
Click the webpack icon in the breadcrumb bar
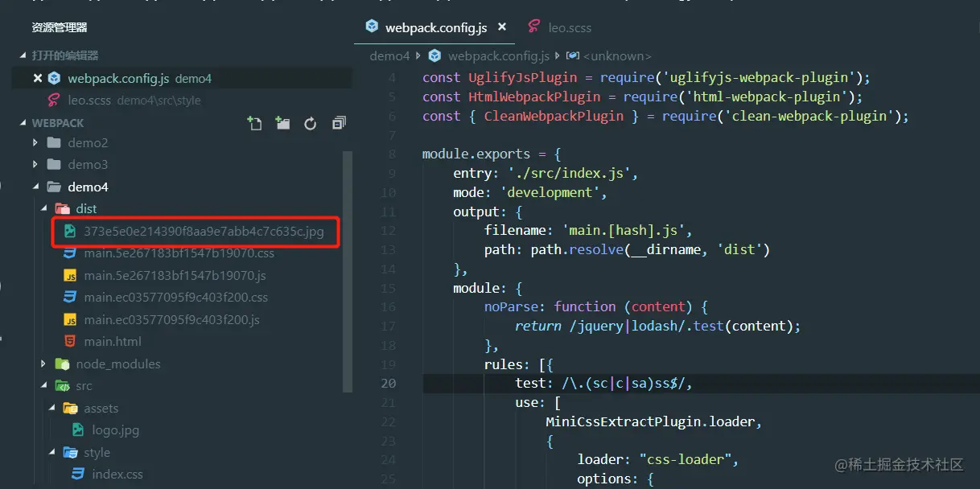click(x=434, y=55)
